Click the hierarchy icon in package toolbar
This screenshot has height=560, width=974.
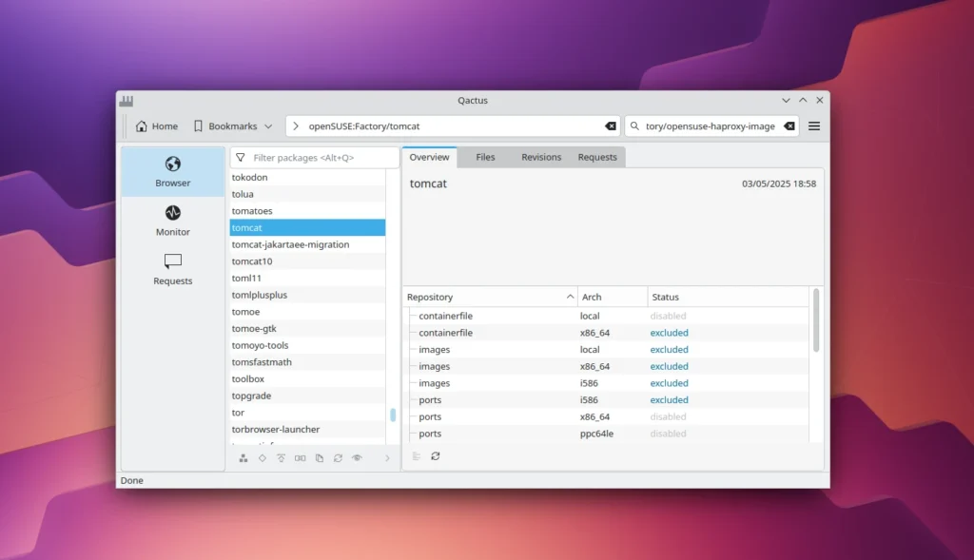click(243, 458)
